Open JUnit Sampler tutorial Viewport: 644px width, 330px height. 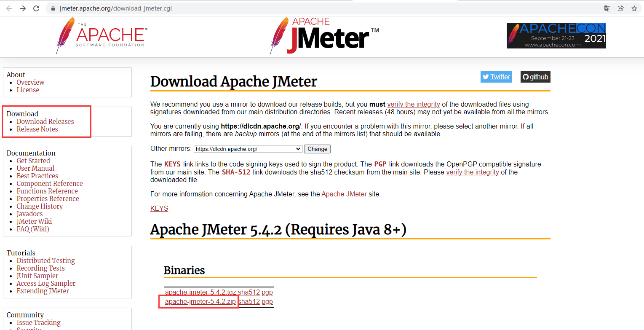pyautogui.click(x=37, y=276)
